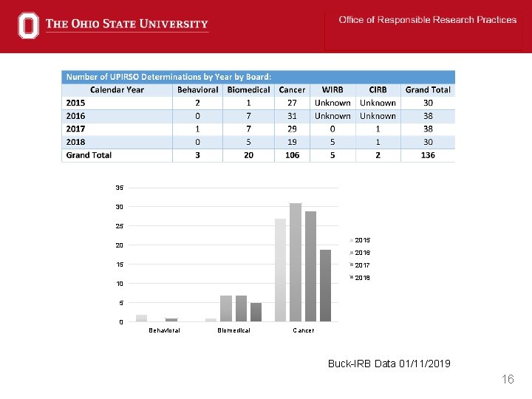The height and width of the screenshot is (399, 532).
Task: Select the Biomedical bar for 2016
Action: coord(226,308)
